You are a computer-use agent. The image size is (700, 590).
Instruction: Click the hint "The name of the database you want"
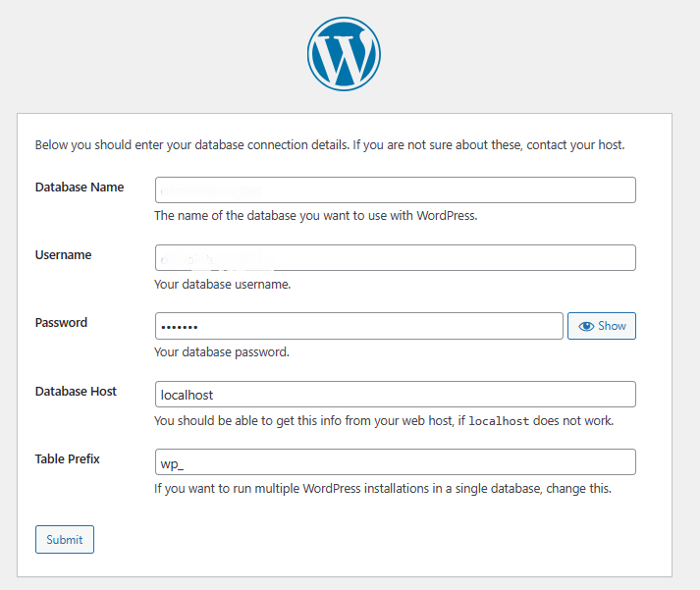315,216
